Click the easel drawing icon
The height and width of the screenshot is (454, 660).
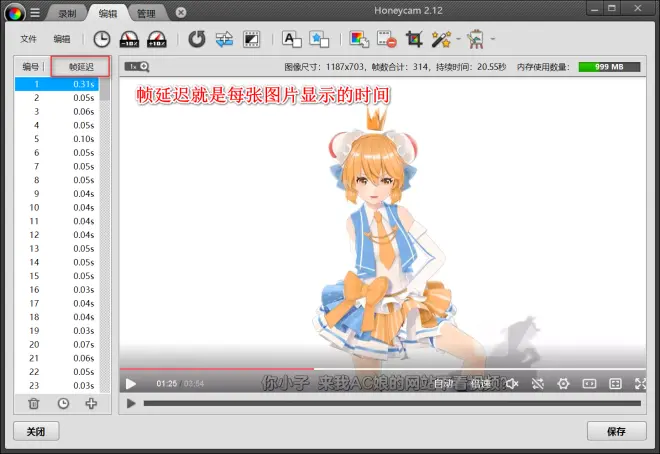pos(476,39)
